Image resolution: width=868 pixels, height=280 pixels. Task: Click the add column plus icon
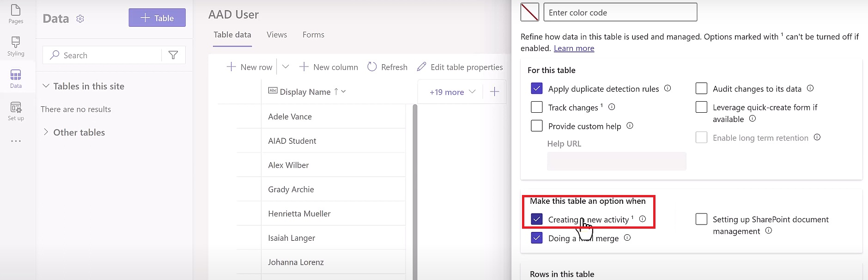tap(494, 91)
